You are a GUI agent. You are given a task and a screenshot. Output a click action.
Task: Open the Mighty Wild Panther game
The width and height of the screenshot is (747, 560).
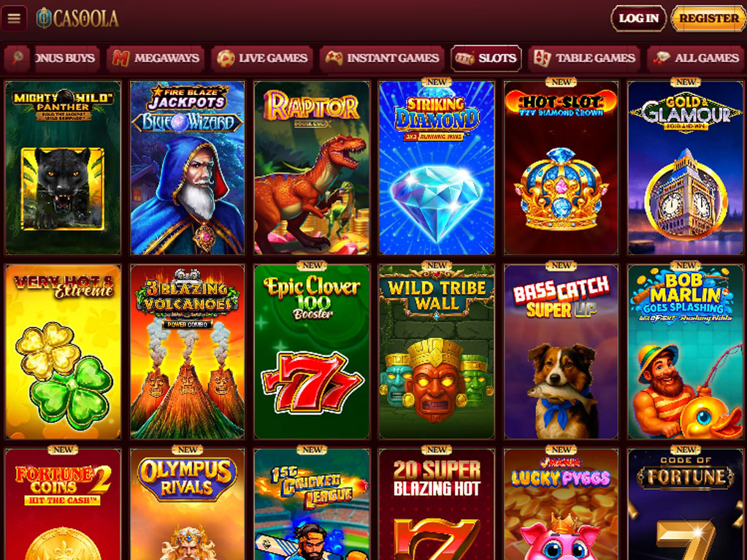(63, 168)
